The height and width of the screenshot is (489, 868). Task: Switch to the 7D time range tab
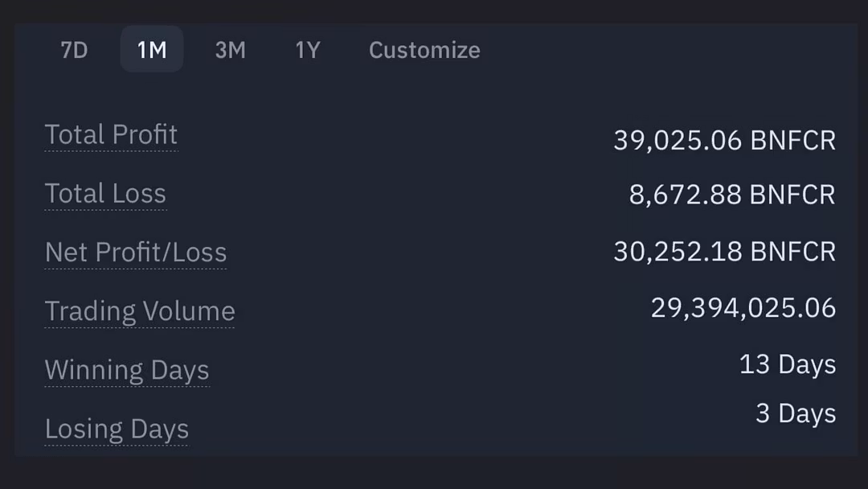click(74, 50)
